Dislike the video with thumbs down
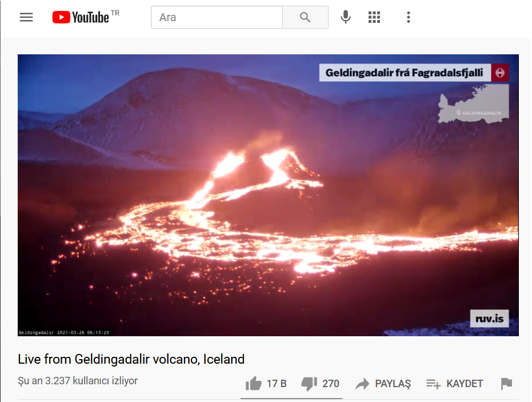Screen dimensions: 532x402 309,384
